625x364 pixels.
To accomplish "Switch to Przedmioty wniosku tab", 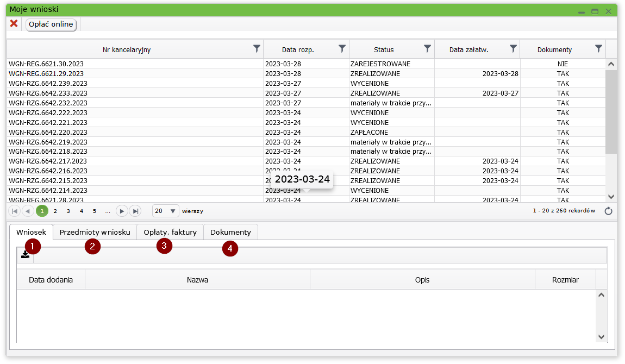I will point(95,232).
